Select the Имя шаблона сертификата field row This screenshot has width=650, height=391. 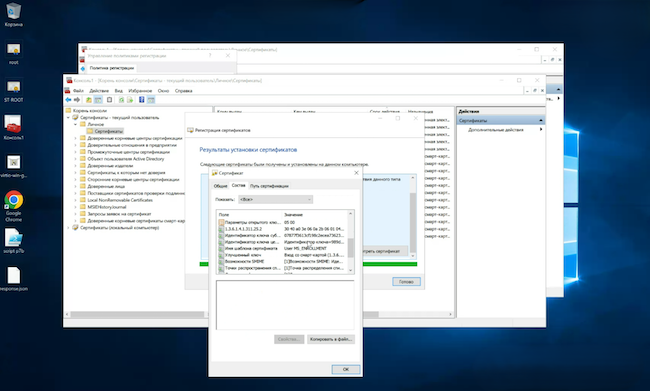pos(283,248)
